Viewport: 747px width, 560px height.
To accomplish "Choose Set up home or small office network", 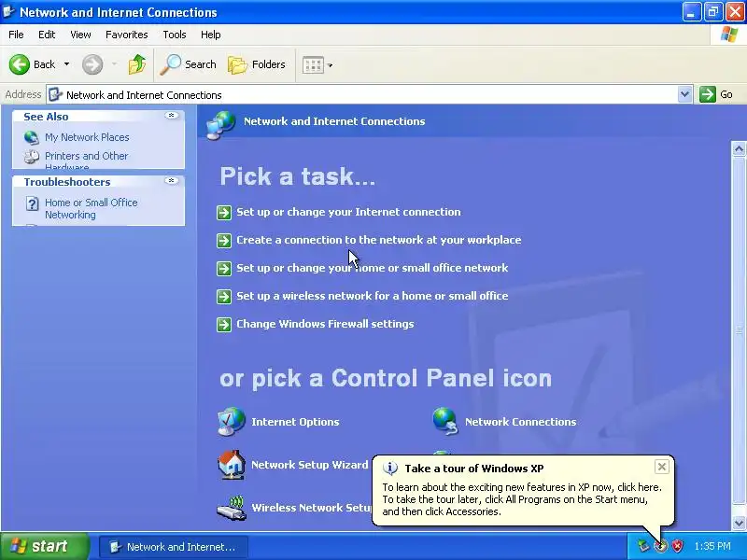I will (x=372, y=268).
